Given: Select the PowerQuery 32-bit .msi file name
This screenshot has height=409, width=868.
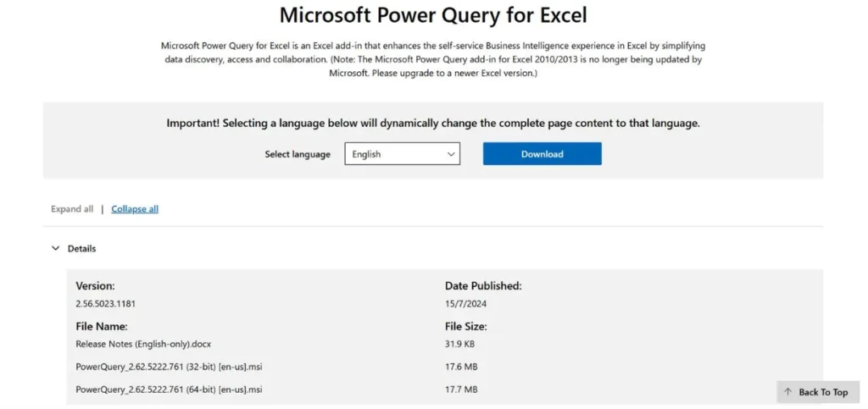Looking at the screenshot, I should pos(169,367).
